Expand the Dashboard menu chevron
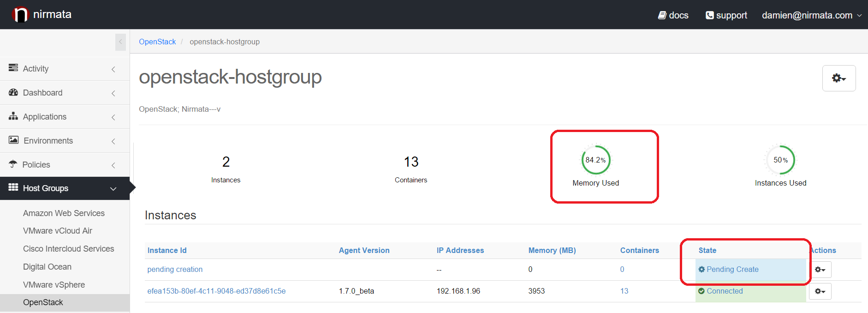 pyautogui.click(x=113, y=93)
